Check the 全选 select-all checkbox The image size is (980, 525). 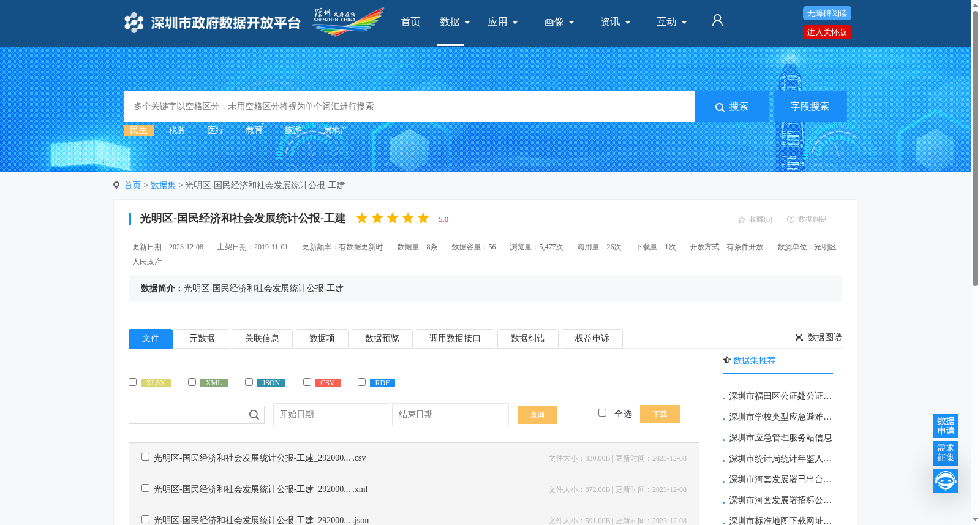coord(602,412)
